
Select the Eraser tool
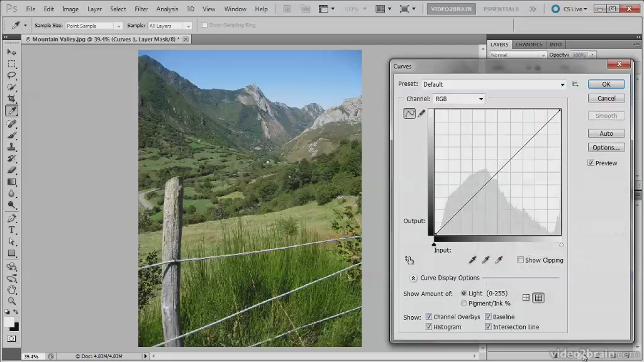click(x=11, y=170)
